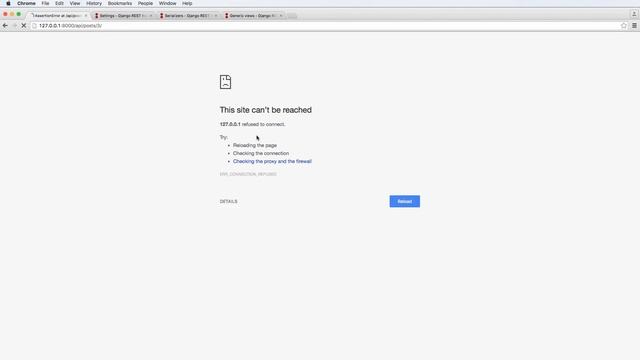The image size is (640, 360).
Task: Close the AssertionError tab
Action: (x=86, y=16)
